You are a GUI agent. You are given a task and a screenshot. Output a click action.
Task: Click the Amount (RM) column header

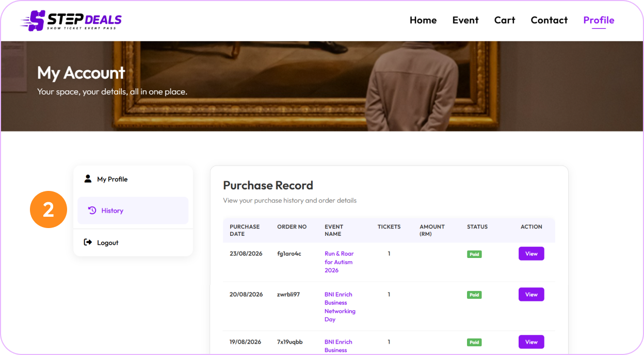tap(432, 230)
